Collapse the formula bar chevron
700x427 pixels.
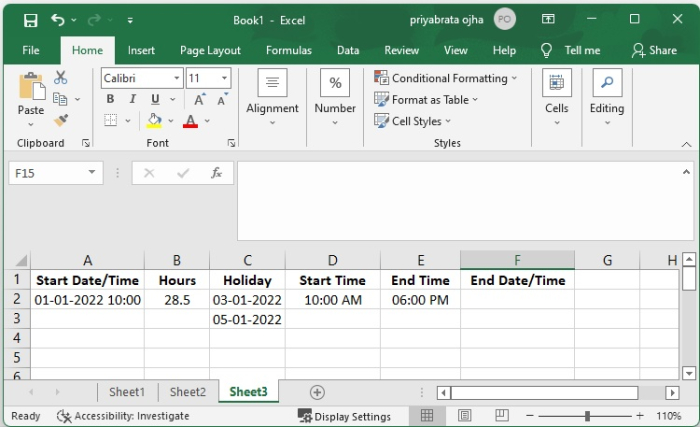point(687,172)
